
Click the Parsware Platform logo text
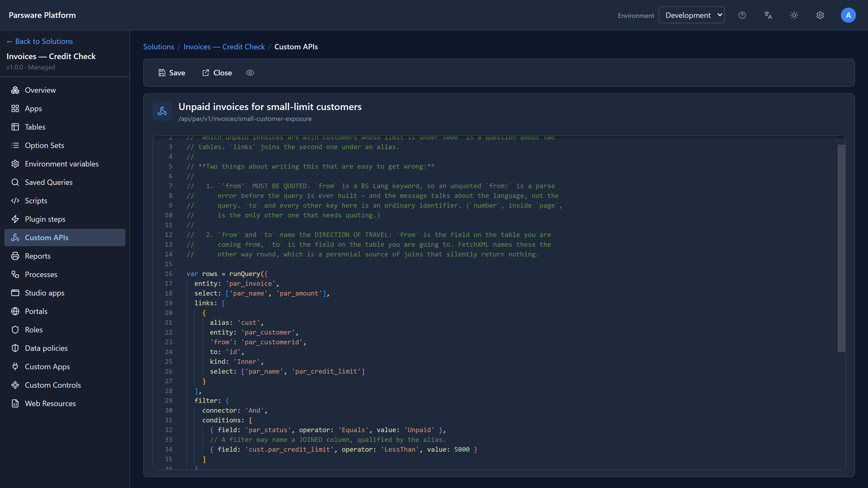click(x=42, y=15)
